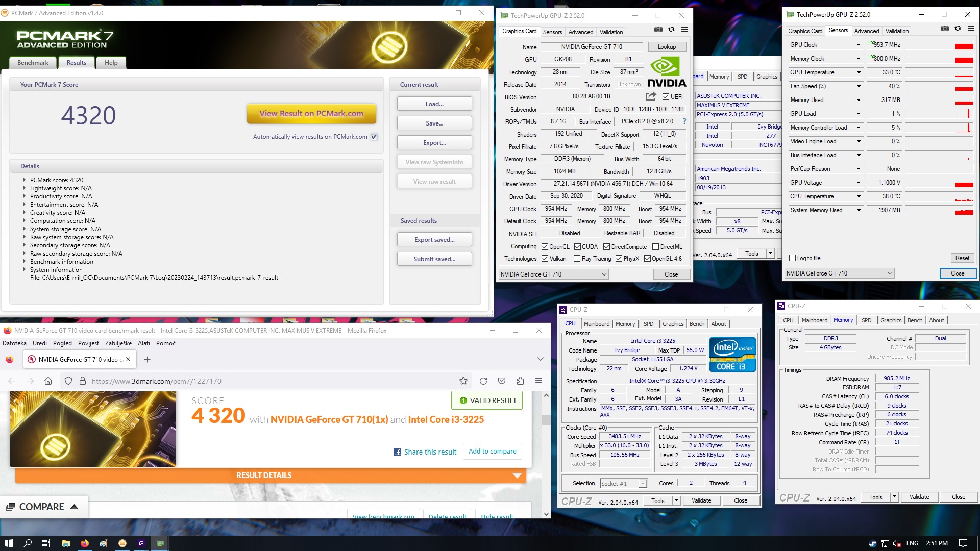
Task: Share the BIOS version via export icon
Action: [651, 96]
